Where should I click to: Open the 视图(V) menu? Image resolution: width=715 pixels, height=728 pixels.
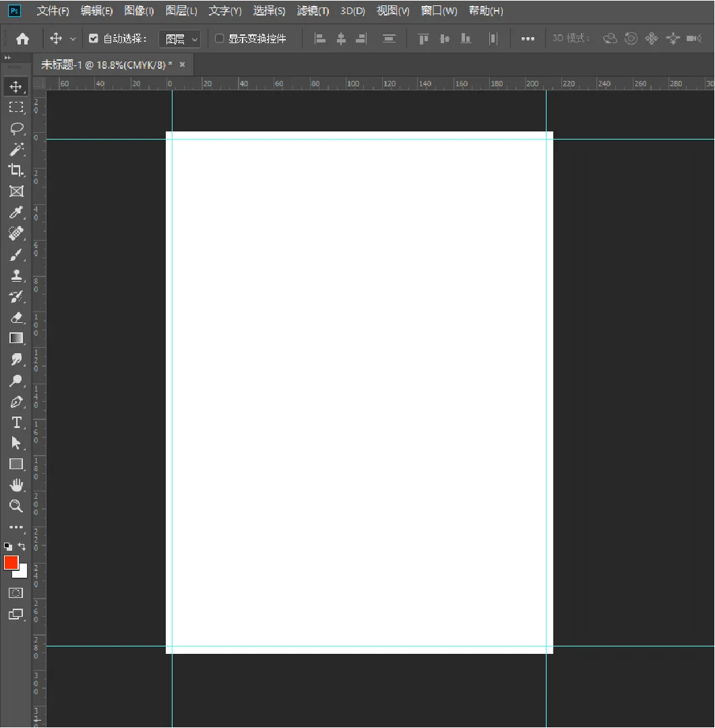(x=393, y=11)
